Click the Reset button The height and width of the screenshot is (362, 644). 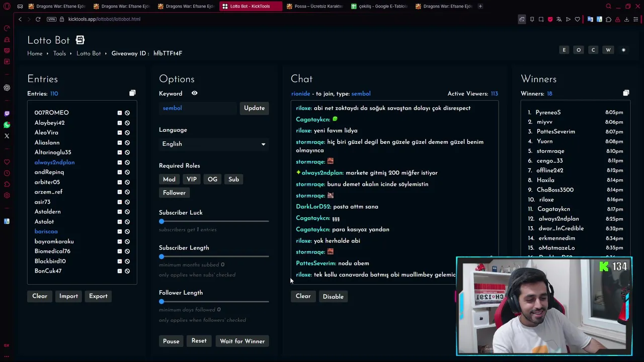(199, 341)
